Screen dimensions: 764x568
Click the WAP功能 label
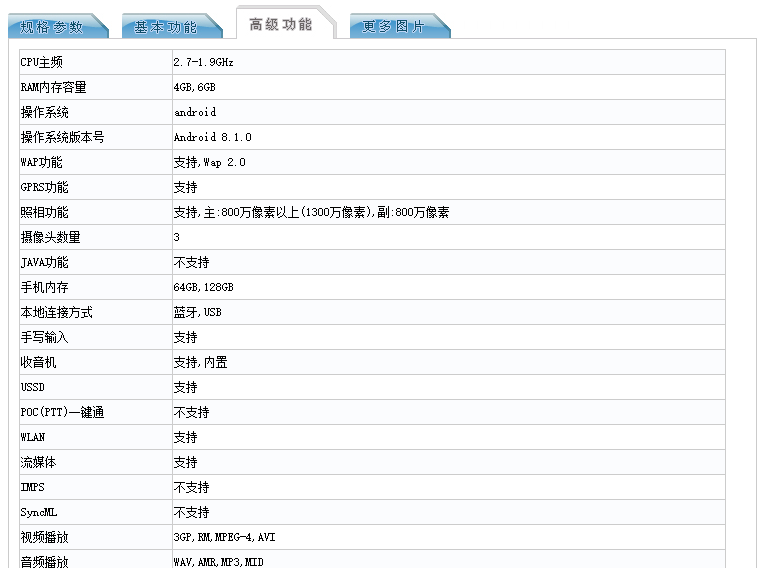pyautogui.click(x=41, y=162)
